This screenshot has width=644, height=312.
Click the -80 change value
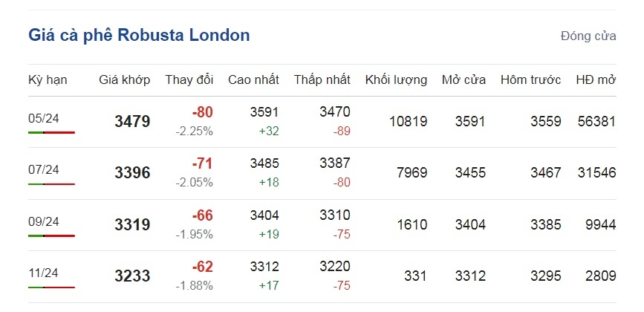click(202, 112)
